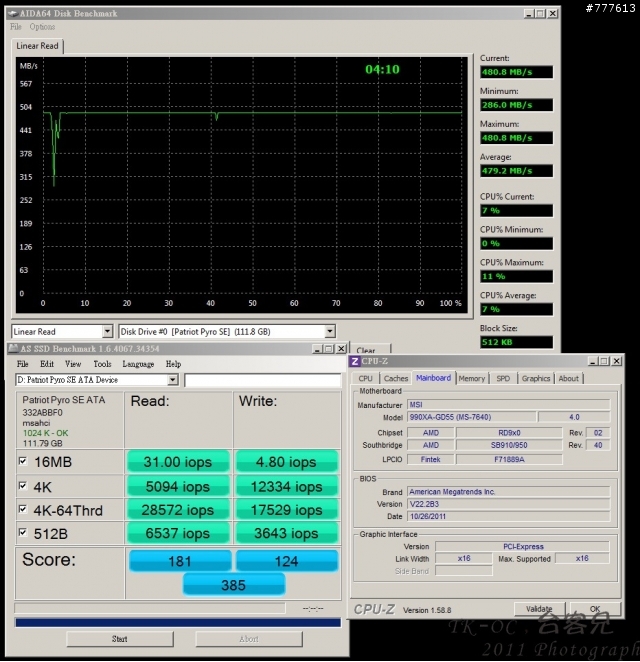Image resolution: width=640 pixels, height=662 pixels.
Task: Open the Tools menu in AS SSD
Action: (x=102, y=365)
